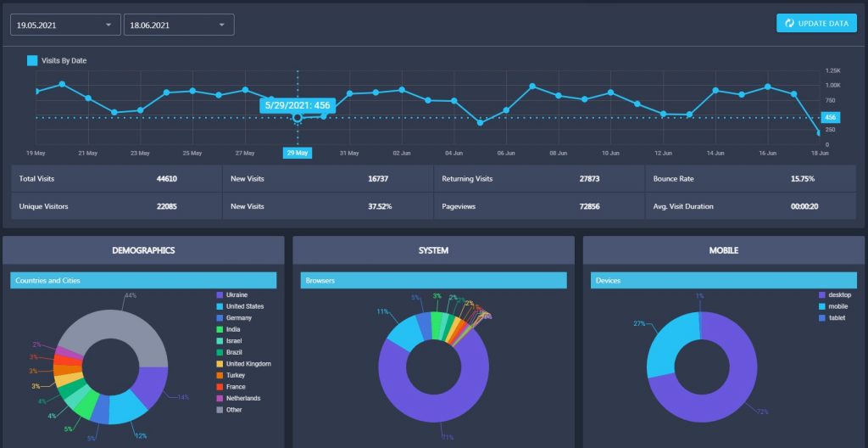This screenshot has height=448, width=868.
Task: Open the start date 19.05.2021 dropdown
Action: point(65,25)
